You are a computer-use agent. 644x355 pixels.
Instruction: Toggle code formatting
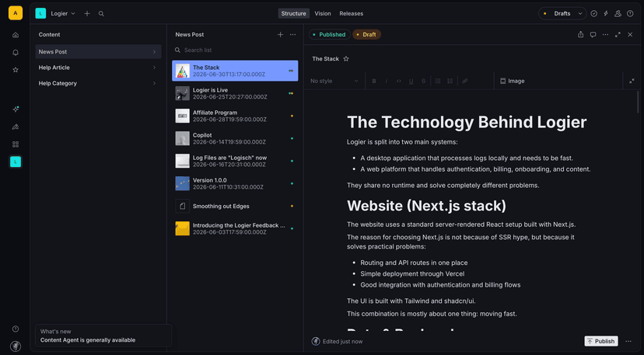click(x=399, y=81)
